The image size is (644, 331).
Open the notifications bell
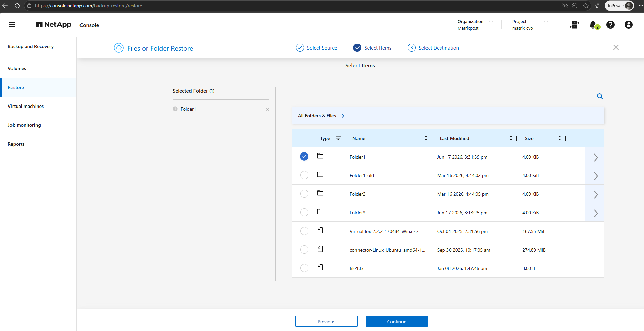pyautogui.click(x=593, y=25)
